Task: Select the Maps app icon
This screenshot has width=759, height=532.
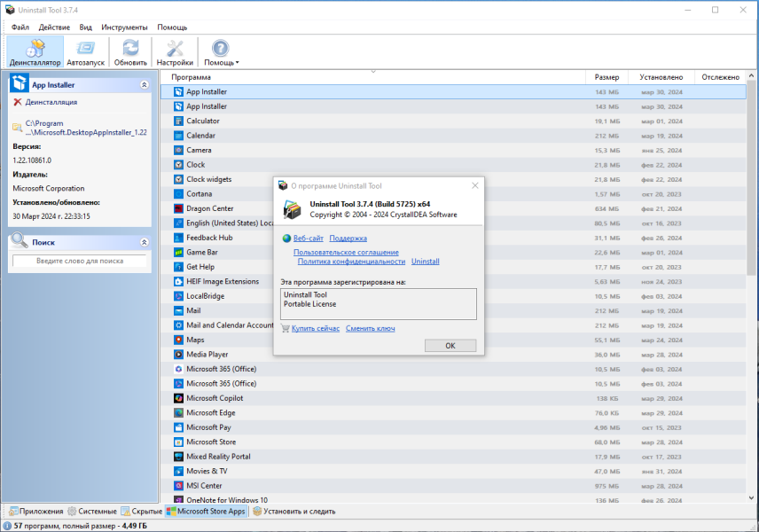Action: [x=178, y=340]
